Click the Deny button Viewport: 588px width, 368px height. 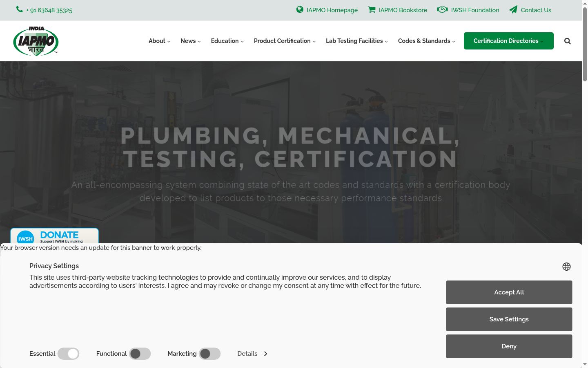tap(509, 346)
